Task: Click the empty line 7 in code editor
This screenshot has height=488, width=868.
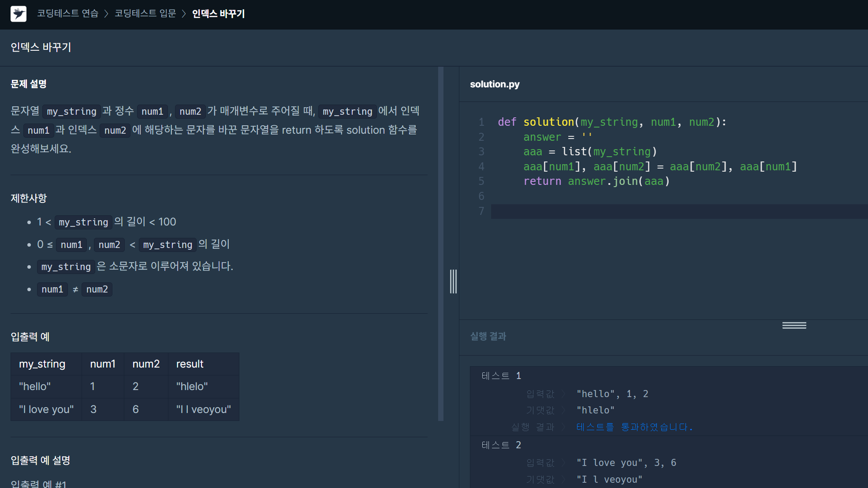Action: pyautogui.click(x=679, y=211)
